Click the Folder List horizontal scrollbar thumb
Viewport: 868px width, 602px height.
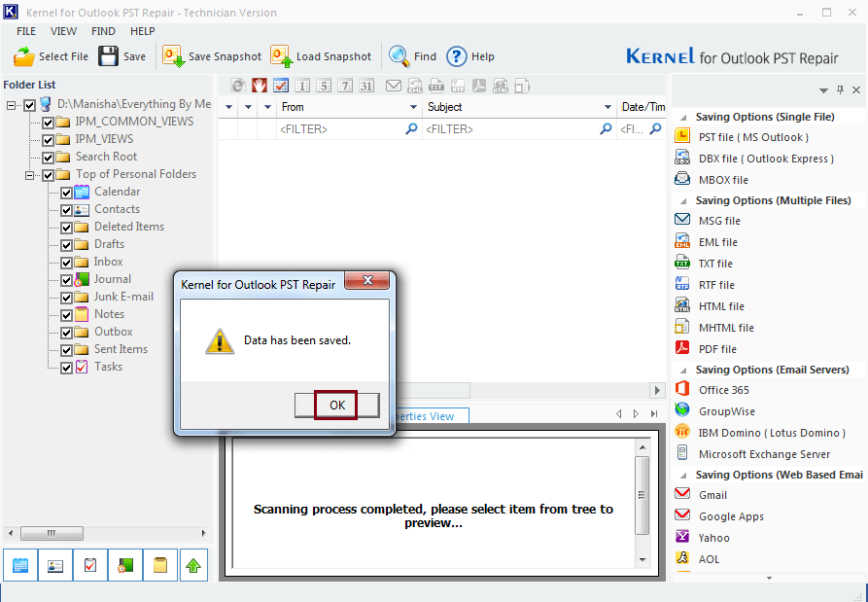tap(52, 533)
